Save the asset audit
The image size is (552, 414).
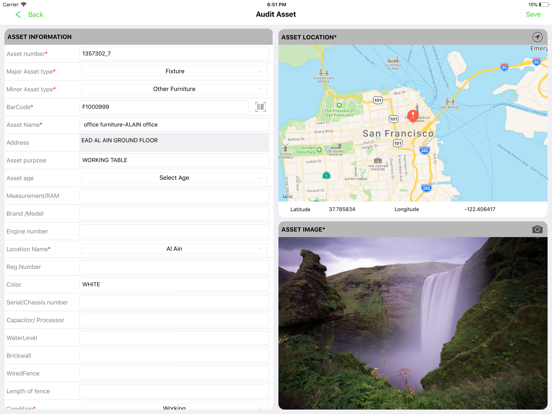coord(533,14)
